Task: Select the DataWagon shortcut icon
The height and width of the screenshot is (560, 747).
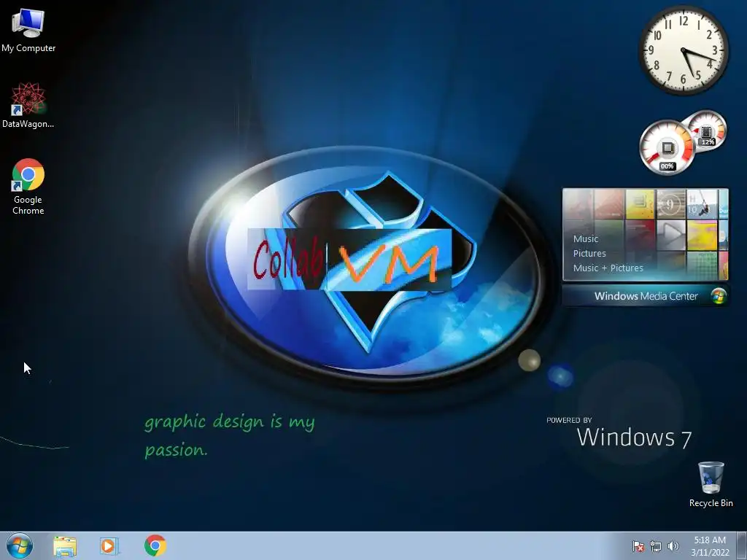Action: point(28,105)
